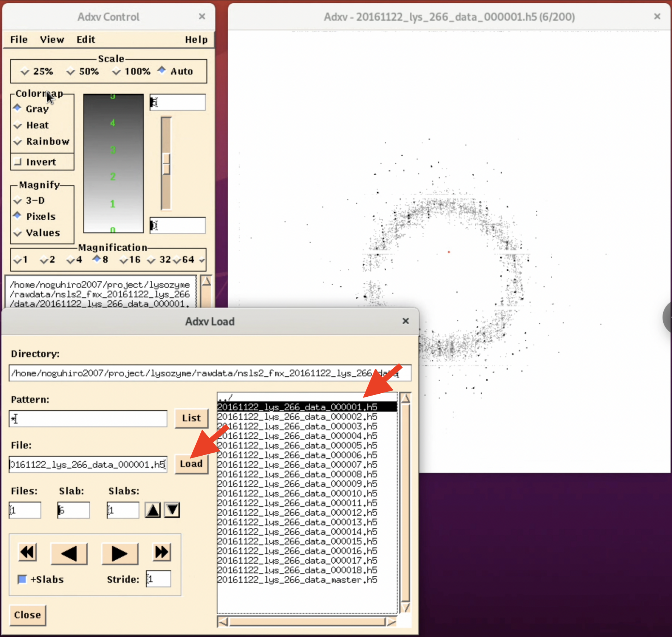
Task: Open the Edit menu
Action: pyautogui.click(x=86, y=39)
